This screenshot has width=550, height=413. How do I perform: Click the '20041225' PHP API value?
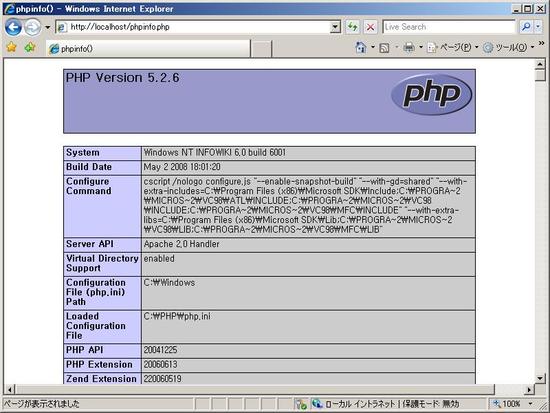(x=160, y=350)
